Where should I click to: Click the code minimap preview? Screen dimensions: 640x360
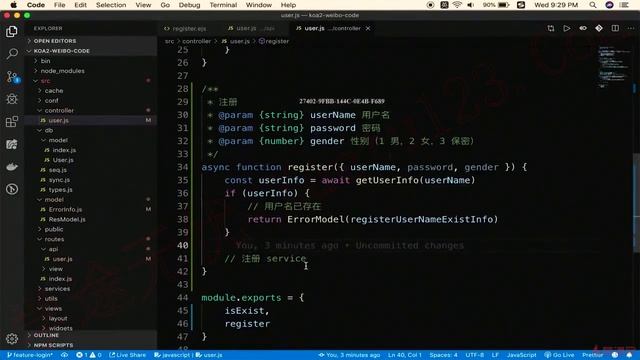(x=614, y=67)
